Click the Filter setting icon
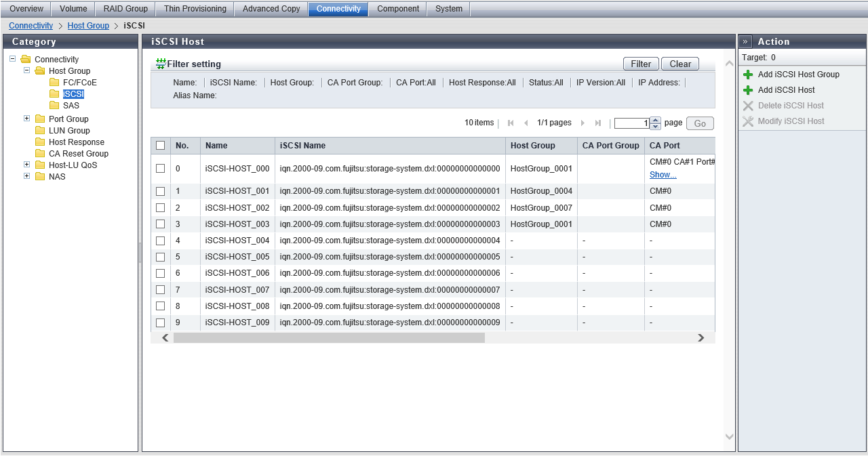Image resolution: width=868 pixels, height=456 pixels. click(x=161, y=64)
